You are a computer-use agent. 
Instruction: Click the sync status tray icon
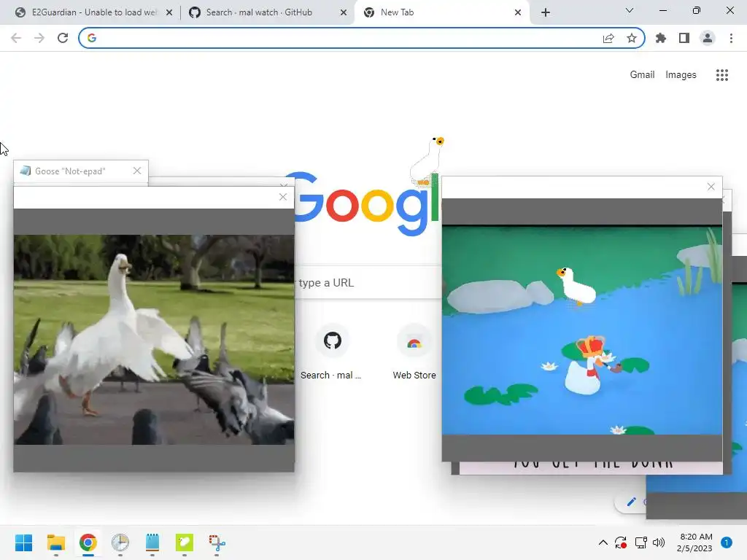coord(621,542)
